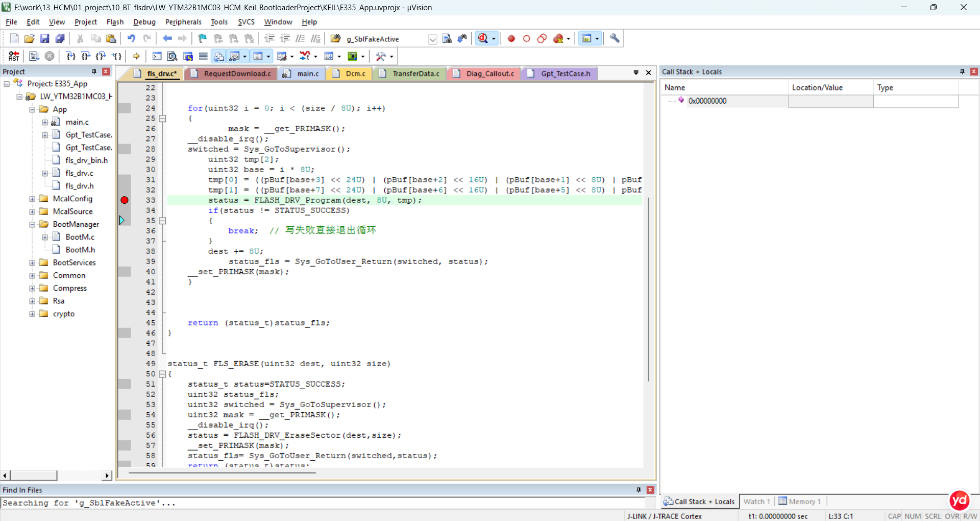
Task: Open the g_SblFakeActive find dropdown
Action: (432, 39)
